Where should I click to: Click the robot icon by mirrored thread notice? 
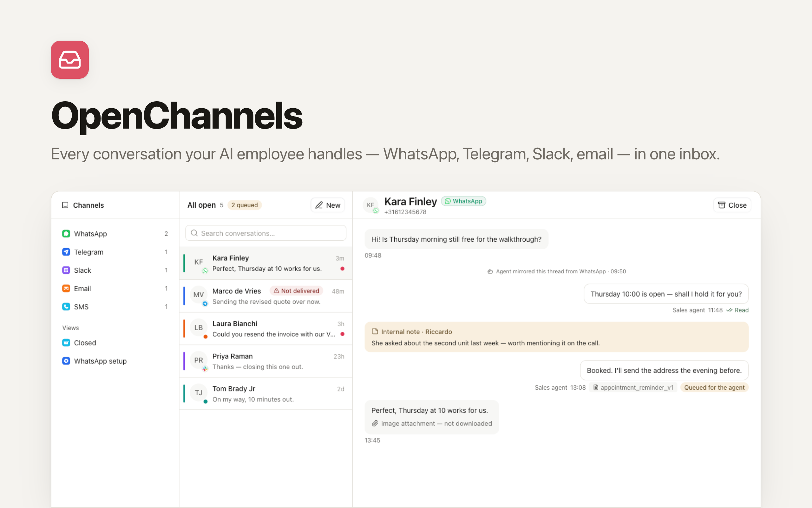(490, 271)
